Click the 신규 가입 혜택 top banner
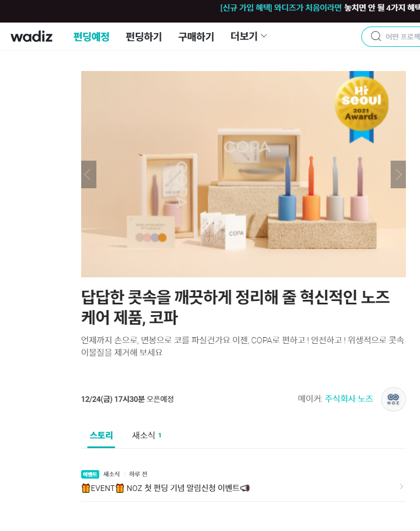Screen dimensions: 420x531 click(x=320, y=8)
